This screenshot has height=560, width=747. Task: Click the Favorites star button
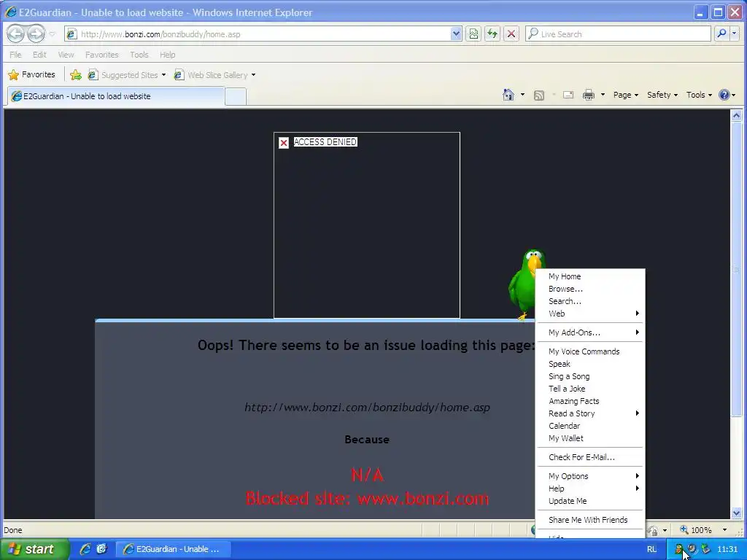tap(32, 75)
